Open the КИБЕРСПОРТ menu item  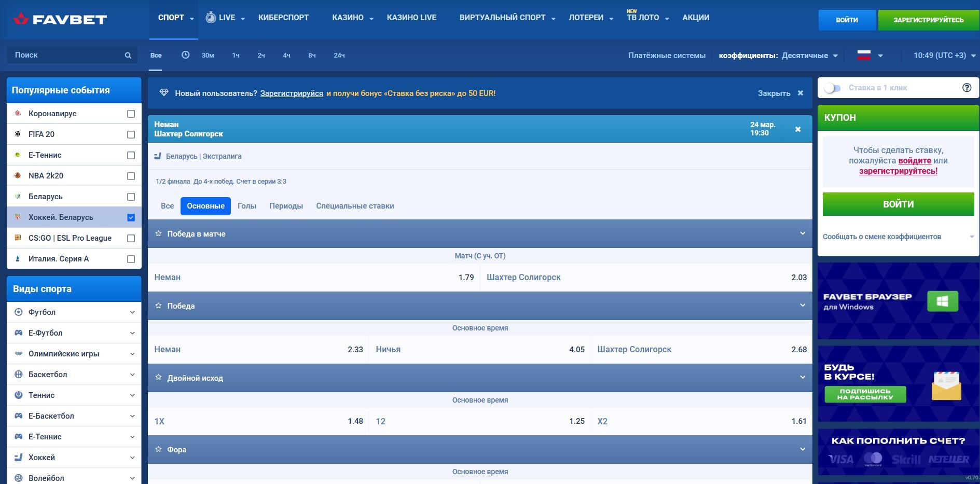(283, 18)
